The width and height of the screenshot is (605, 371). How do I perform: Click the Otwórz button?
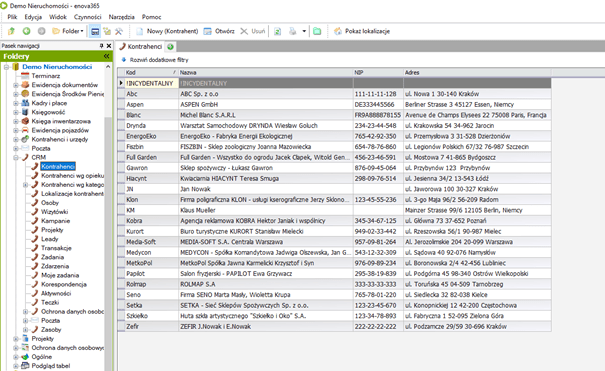point(219,31)
